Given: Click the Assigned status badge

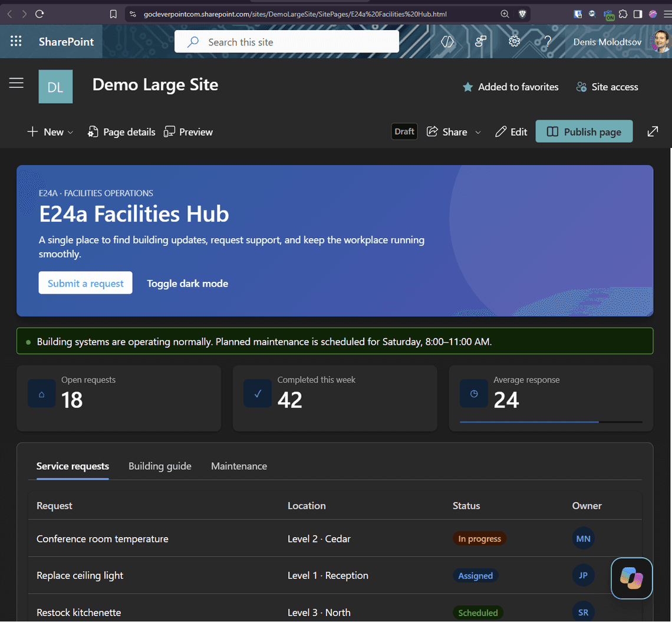Looking at the screenshot, I should click(x=475, y=575).
